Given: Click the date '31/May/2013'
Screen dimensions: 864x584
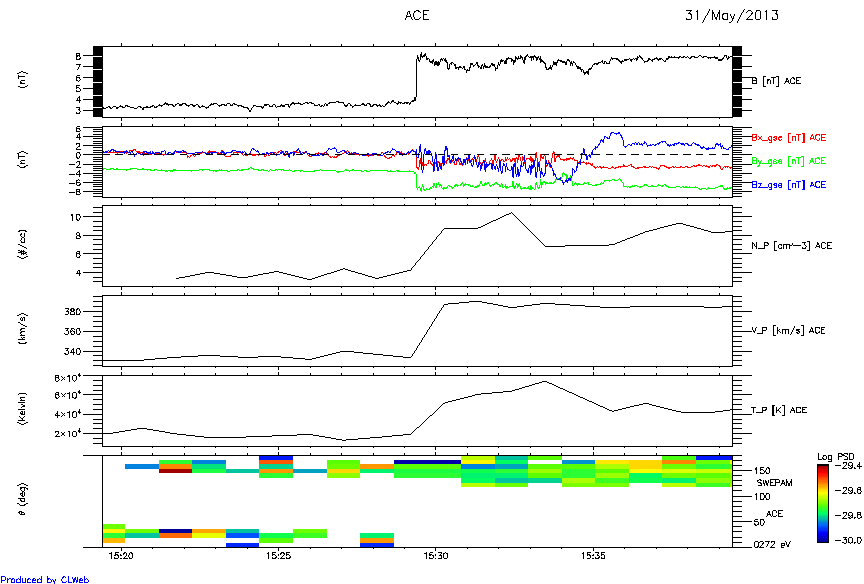Looking at the screenshot, I should [x=732, y=15].
